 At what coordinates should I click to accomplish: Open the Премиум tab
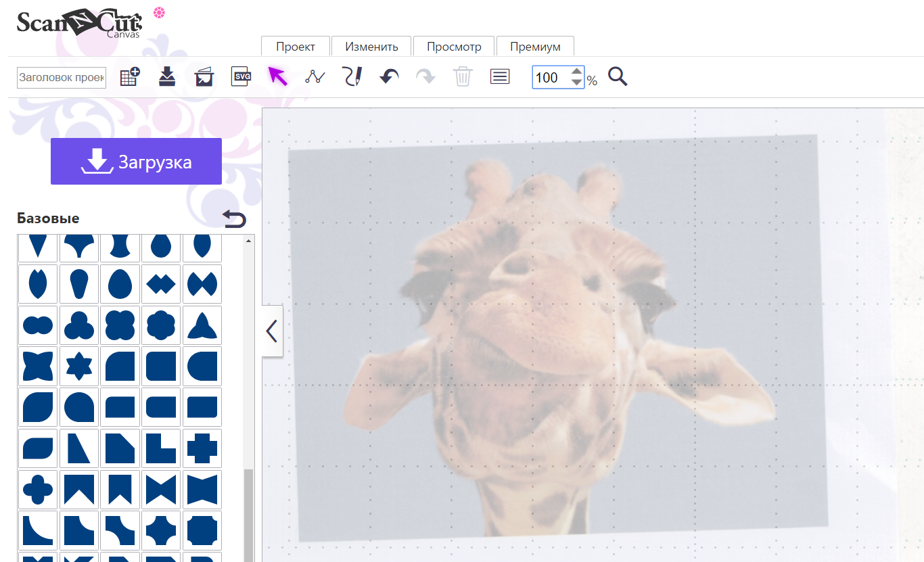pos(535,47)
